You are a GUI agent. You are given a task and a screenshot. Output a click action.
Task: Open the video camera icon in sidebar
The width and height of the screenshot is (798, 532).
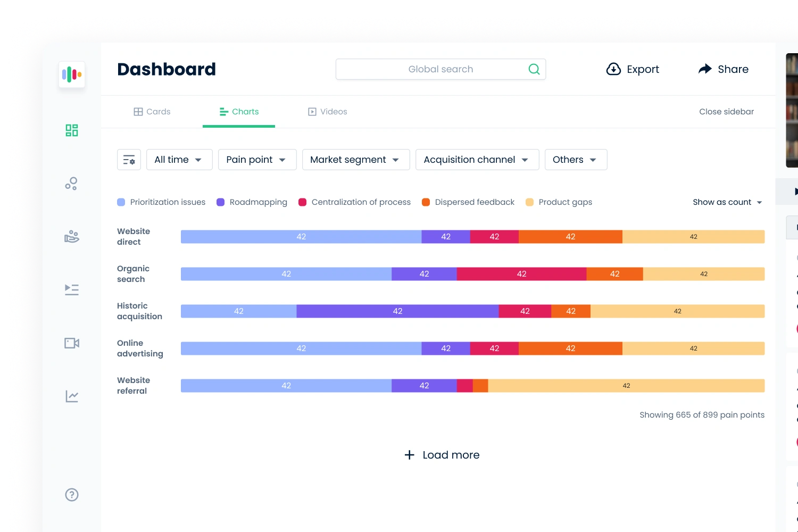tap(72, 343)
